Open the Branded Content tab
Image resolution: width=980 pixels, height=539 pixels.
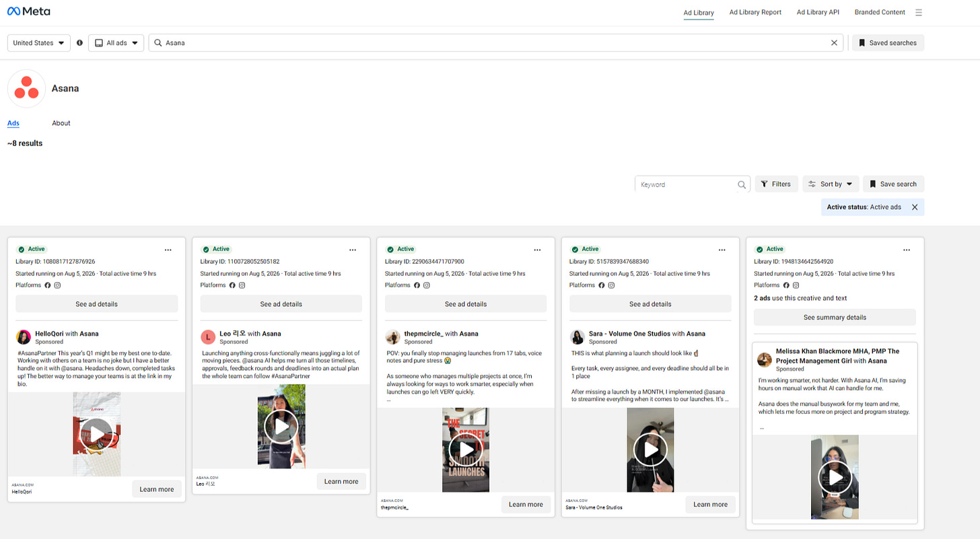coord(880,12)
